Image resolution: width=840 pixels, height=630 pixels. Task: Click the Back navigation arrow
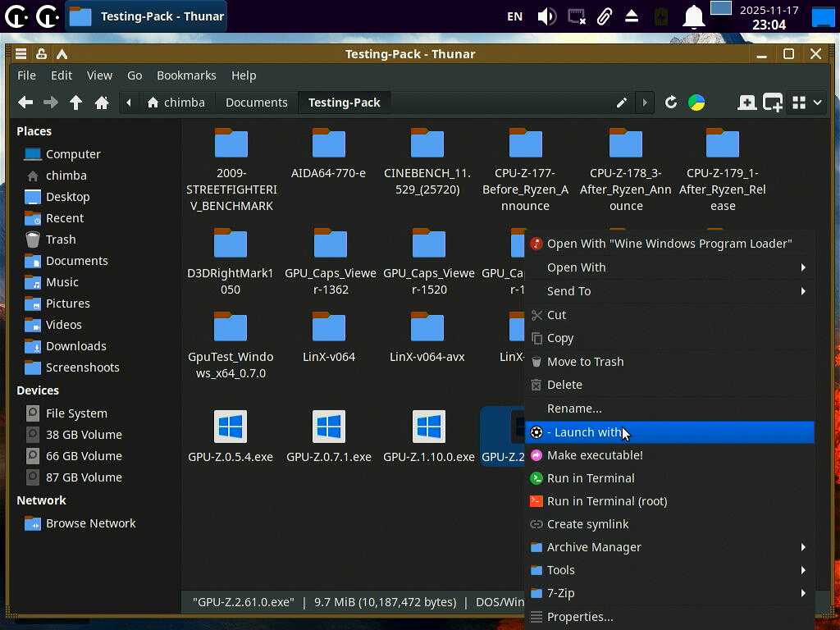click(25, 103)
